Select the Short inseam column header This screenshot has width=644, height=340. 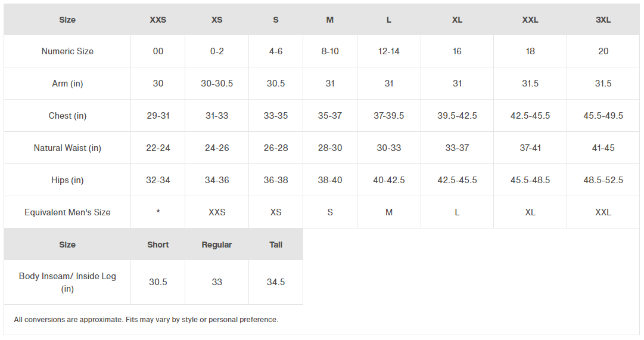click(158, 245)
